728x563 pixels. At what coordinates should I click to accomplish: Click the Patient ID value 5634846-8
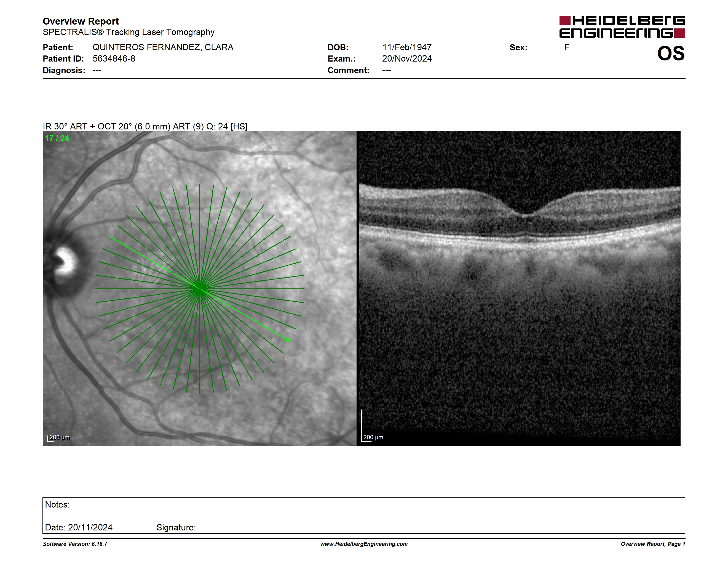tap(114, 59)
